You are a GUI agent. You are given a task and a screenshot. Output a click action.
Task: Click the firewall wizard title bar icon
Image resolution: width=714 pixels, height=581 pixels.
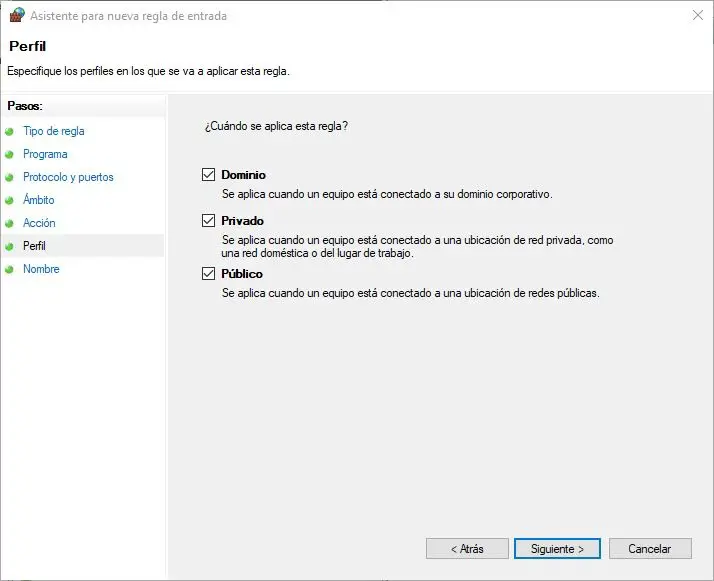16,15
